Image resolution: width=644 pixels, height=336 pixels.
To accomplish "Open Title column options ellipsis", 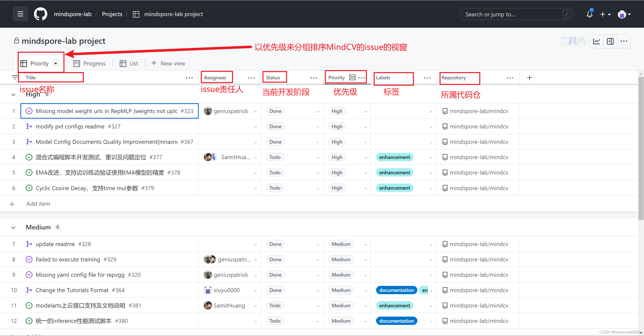I will [x=189, y=78].
